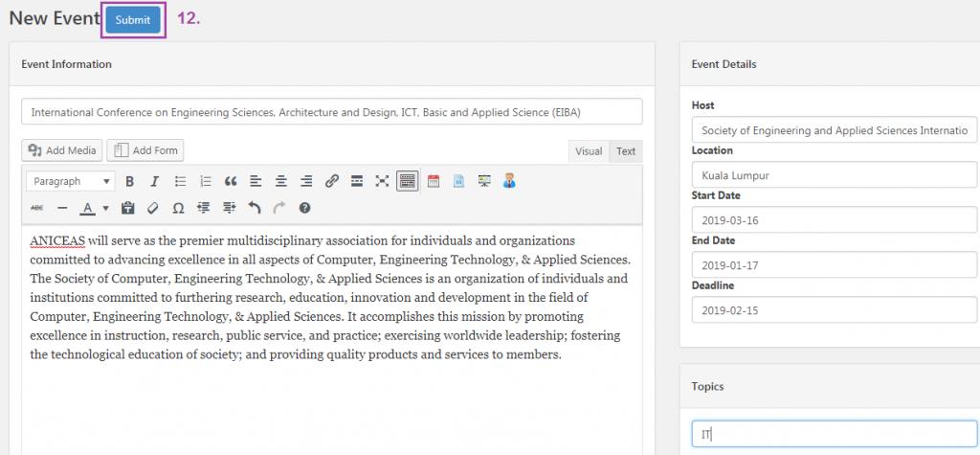
Task: Align text right
Action: point(306,181)
